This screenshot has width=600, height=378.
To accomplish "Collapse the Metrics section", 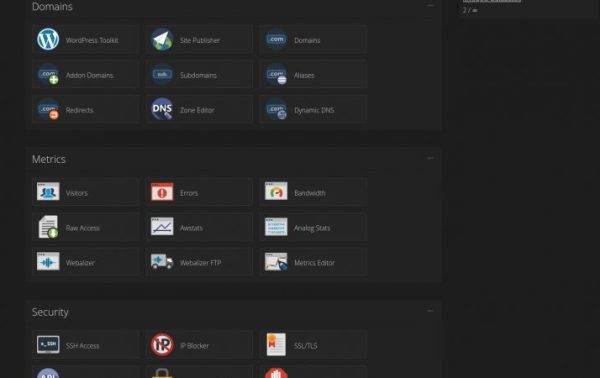I will point(430,158).
